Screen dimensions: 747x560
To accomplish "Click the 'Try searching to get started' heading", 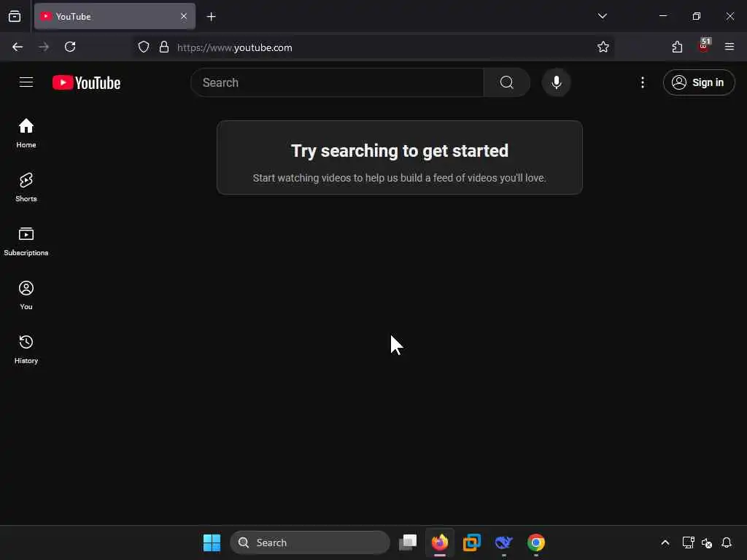I will pos(399,151).
